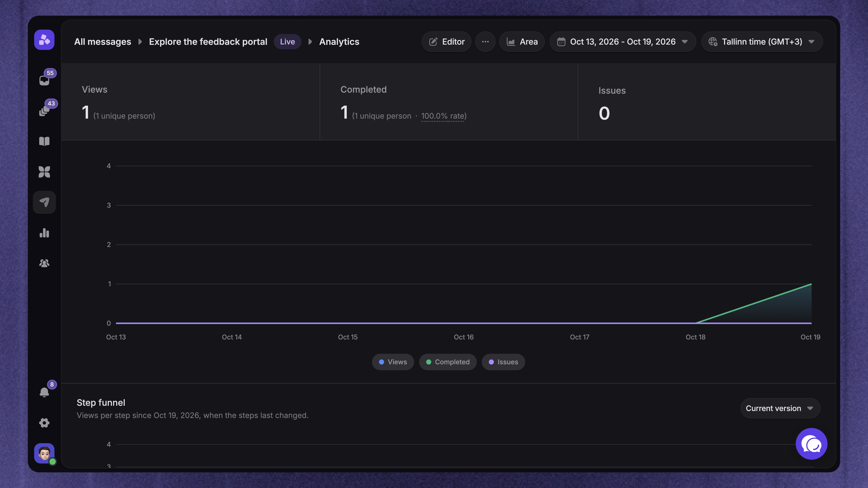Open notifications bell with 8 badge
The width and height of the screenshot is (868, 488).
click(x=44, y=392)
